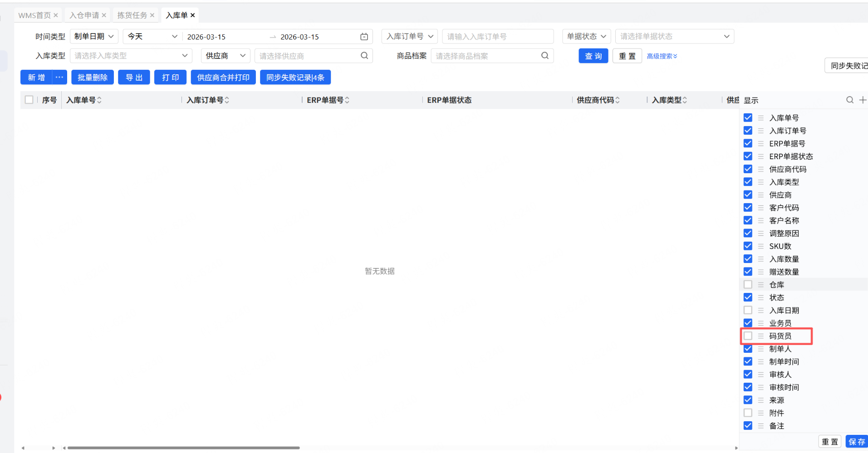Uncheck the ERP单据状态 column checkbox
868x453 pixels.
(748, 156)
